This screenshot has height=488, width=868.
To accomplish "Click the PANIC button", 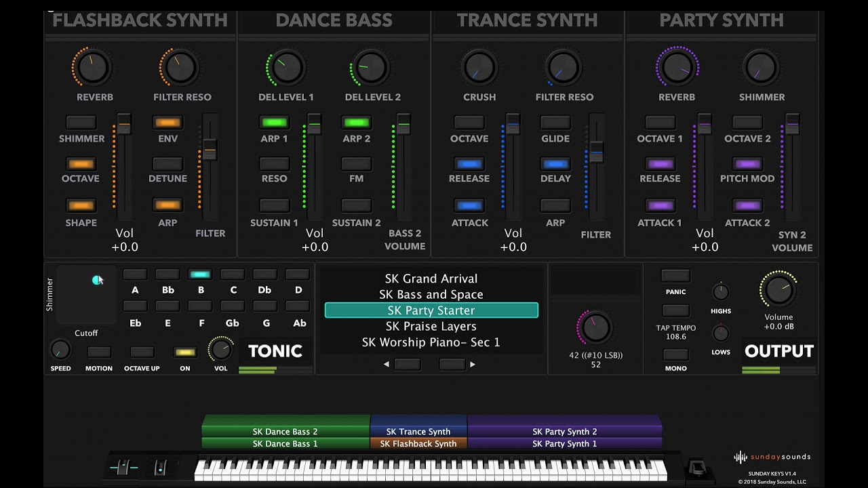I will (675, 276).
